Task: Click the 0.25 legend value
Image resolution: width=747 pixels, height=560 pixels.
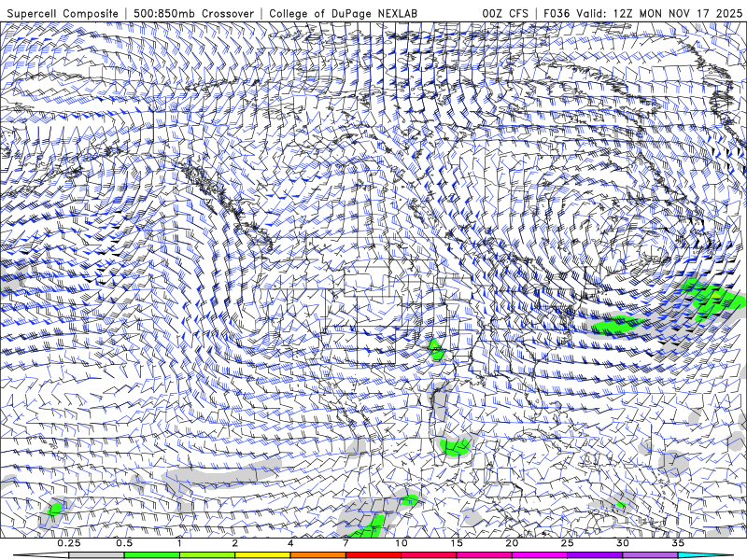Action: (x=69, y=543)
